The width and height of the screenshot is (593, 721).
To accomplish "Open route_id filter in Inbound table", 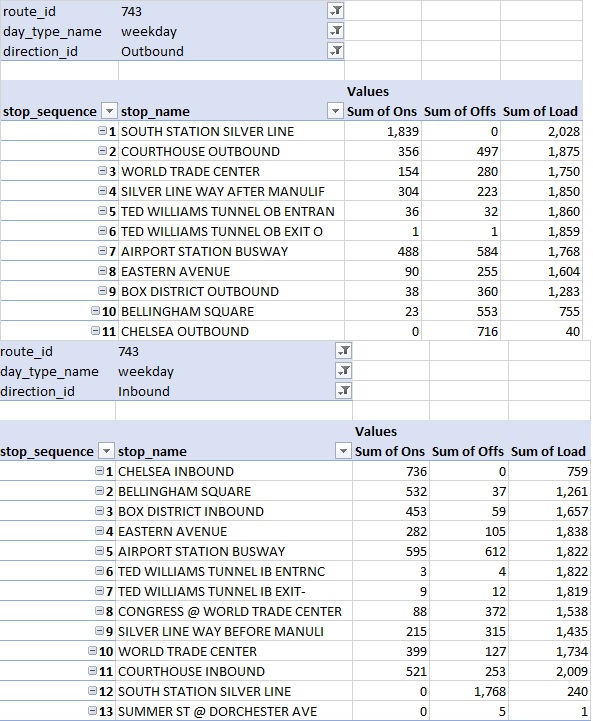I will (x=343, y=351).
